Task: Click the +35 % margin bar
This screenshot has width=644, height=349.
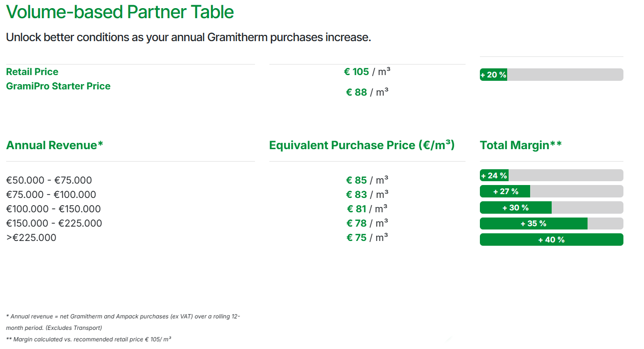Action: [551, 223]
